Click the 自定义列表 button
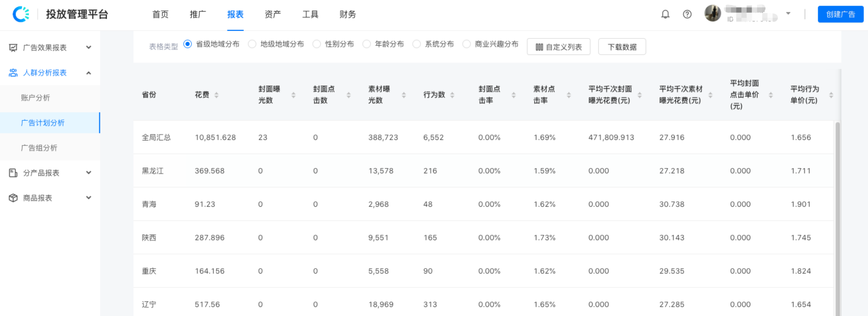Image resolution: width=868 pixels, height=316 pixels. tap(558, 47)
